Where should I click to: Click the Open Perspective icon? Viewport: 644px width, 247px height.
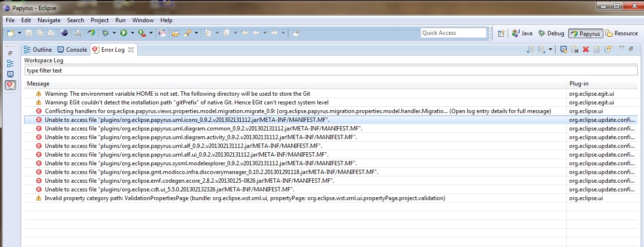click(x=501, y=33)
